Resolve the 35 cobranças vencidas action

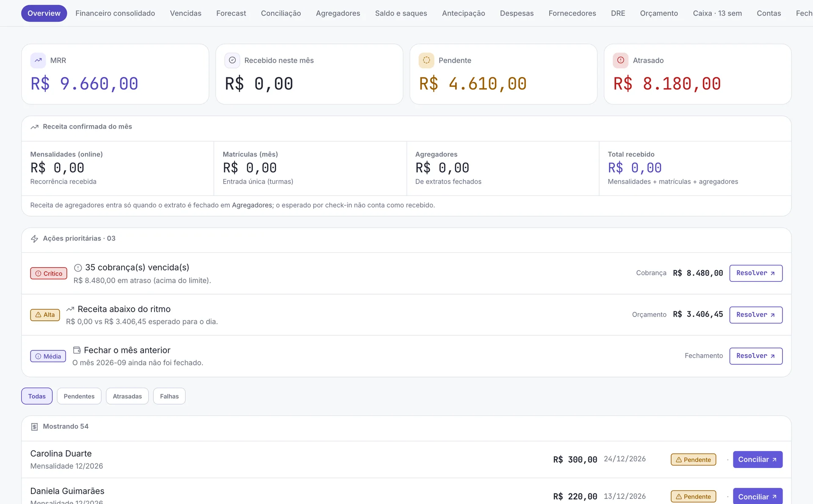[x=756, y=273]
